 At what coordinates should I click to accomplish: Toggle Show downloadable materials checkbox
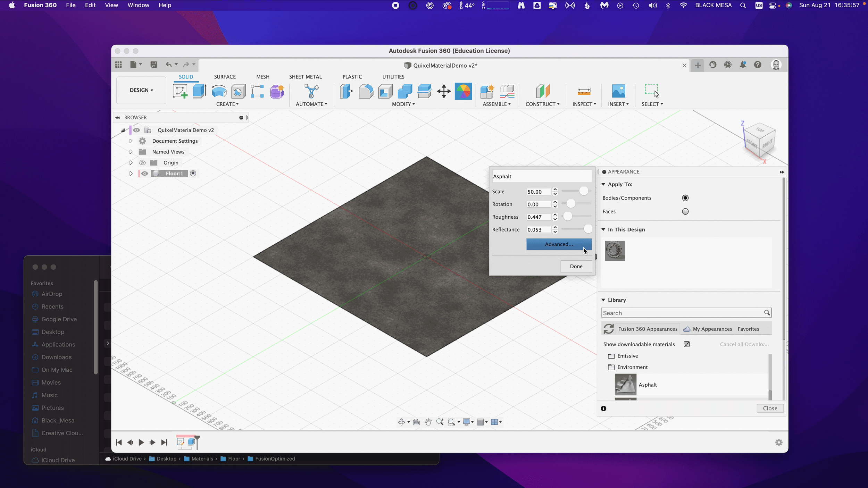[x=686, y=344]
